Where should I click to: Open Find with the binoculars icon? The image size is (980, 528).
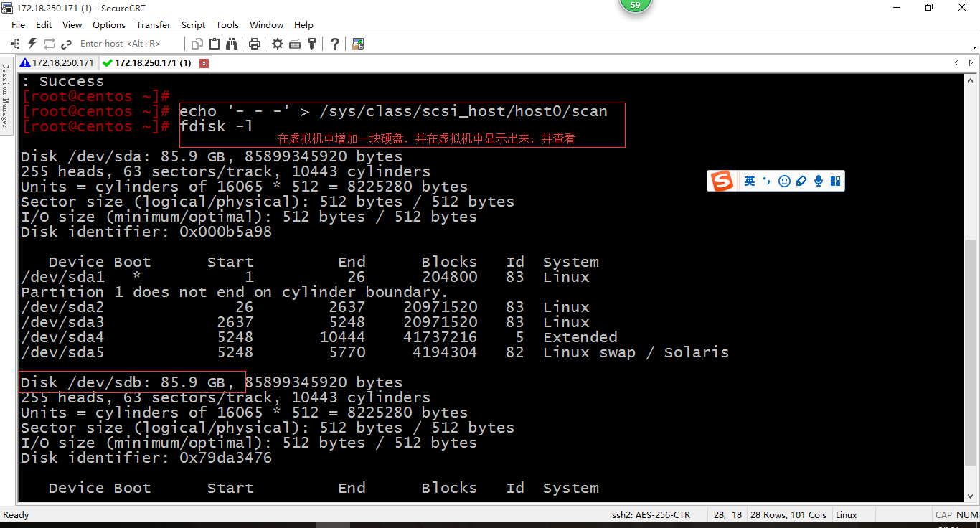[232, 44]
